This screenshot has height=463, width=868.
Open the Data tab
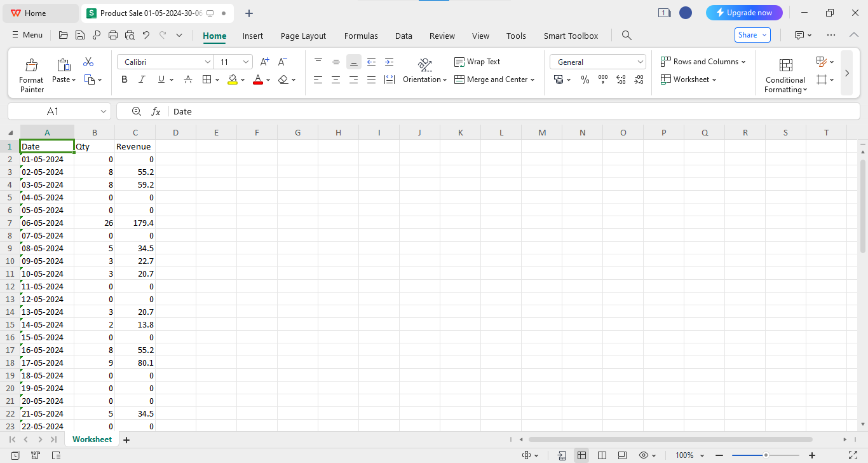click(x=403, y=36)
